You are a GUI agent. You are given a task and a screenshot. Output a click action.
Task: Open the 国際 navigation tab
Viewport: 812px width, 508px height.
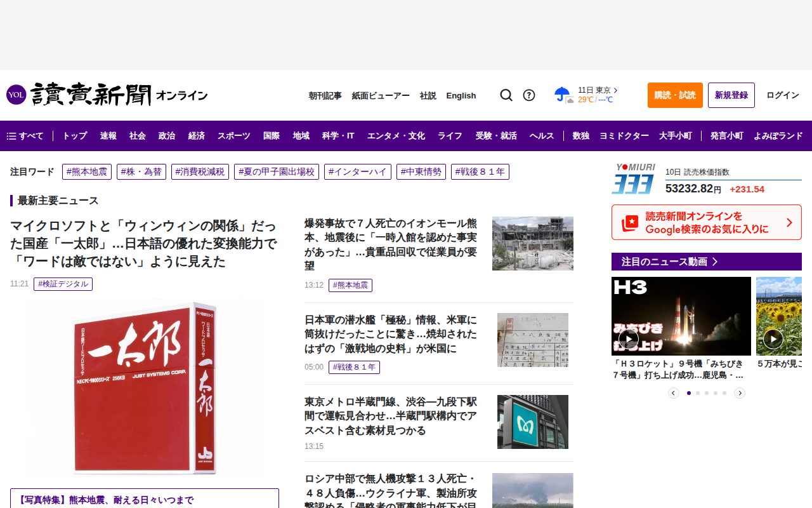(x=272, y=136)
